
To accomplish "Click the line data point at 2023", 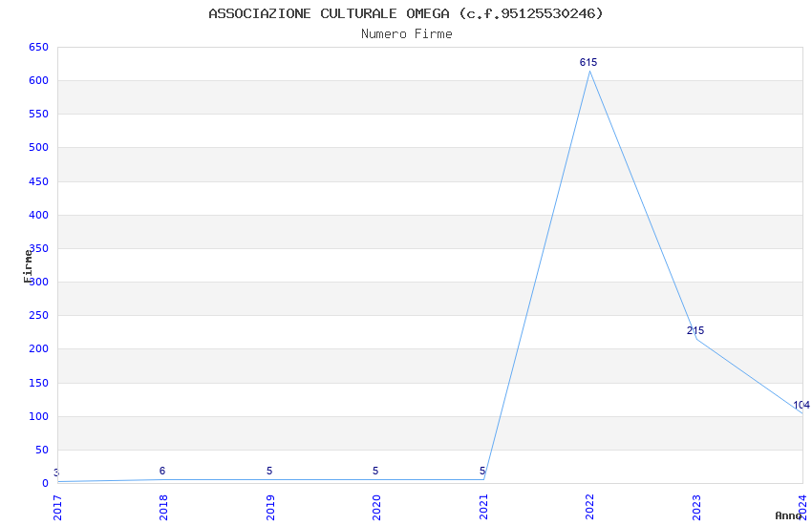I will point(696,339).
